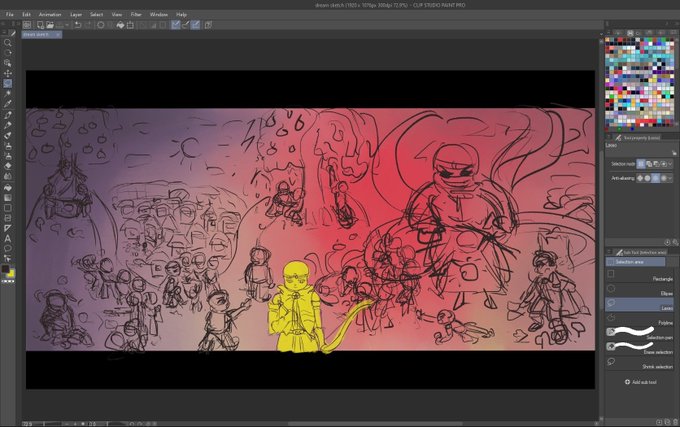Choose New selection mode button
680x427 pixels.
click(641, 164)
